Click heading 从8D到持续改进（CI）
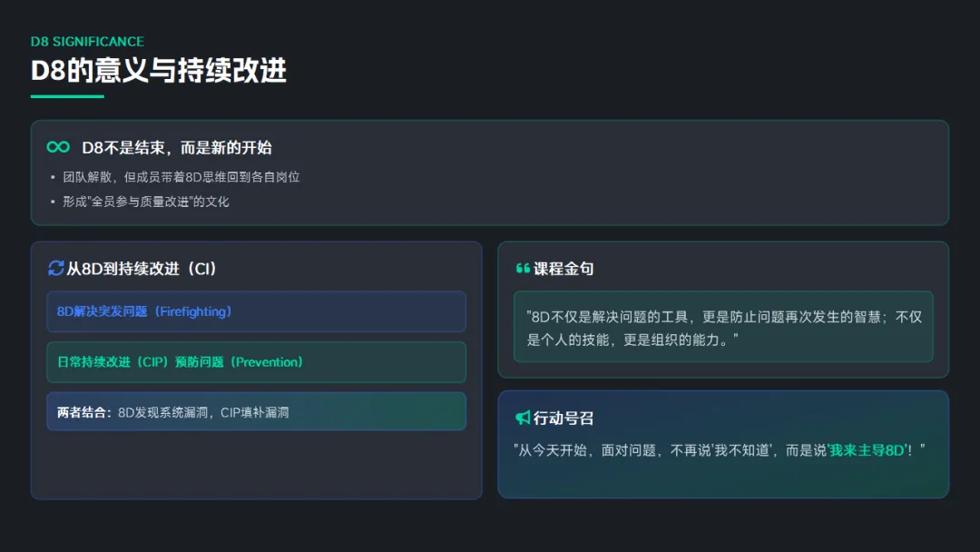Image resolution: width=980 pixels, height=552 pixels. coord(142,269)
